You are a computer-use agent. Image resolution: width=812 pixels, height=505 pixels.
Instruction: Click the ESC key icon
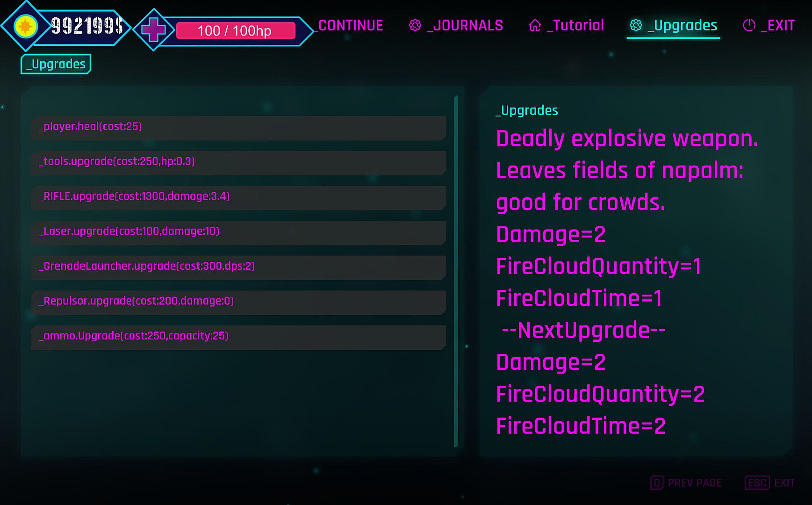coord(757,483)
